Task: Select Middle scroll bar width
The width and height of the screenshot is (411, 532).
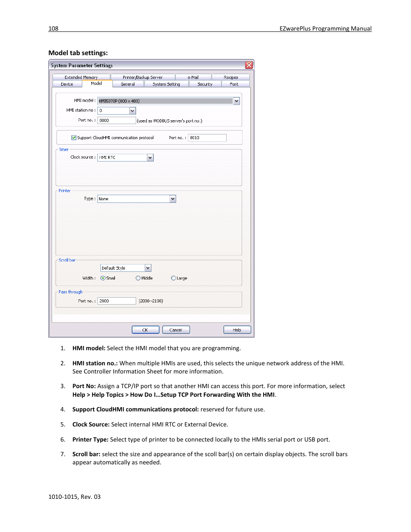Action: tap(138, 278)
